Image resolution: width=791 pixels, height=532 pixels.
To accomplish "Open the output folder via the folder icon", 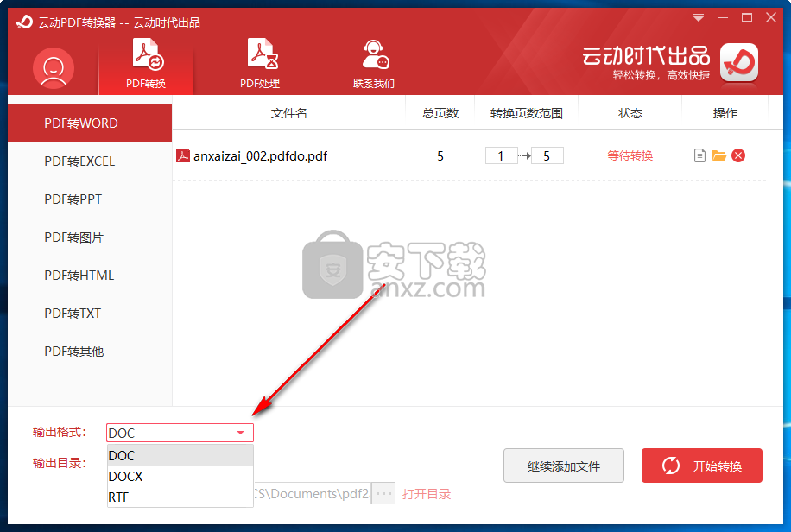I will point(719,155).
